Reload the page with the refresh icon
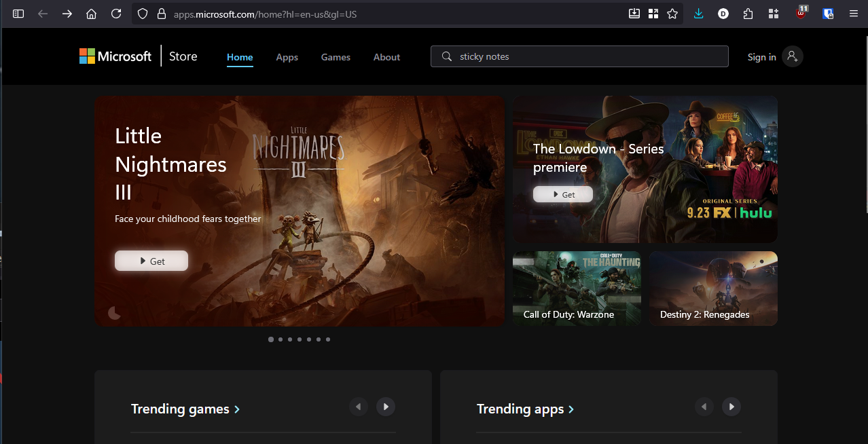This screenshot has width=868, height=444. [x=116, y=14]
